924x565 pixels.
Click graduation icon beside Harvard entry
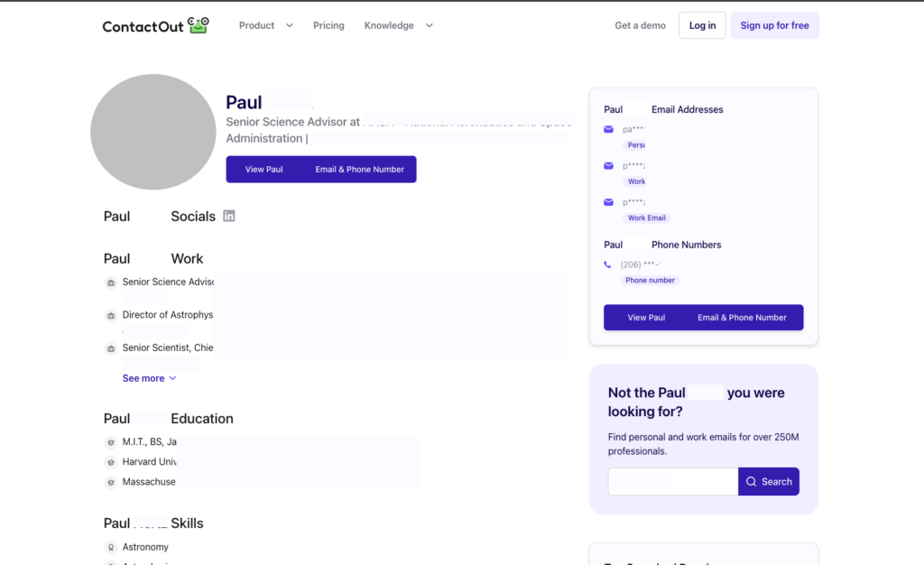(111, 462)
